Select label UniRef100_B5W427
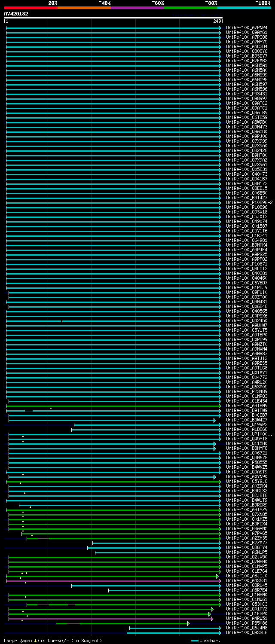 (x=247, y=420)
